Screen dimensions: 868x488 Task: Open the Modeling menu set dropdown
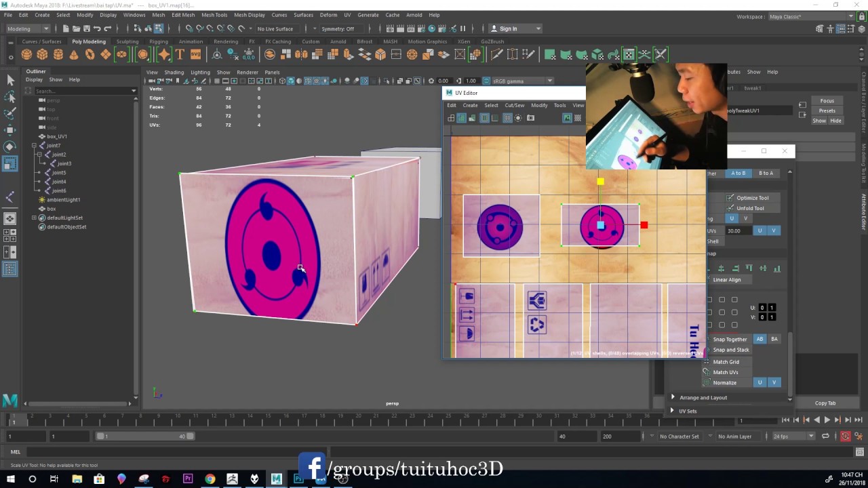(28, 28)
